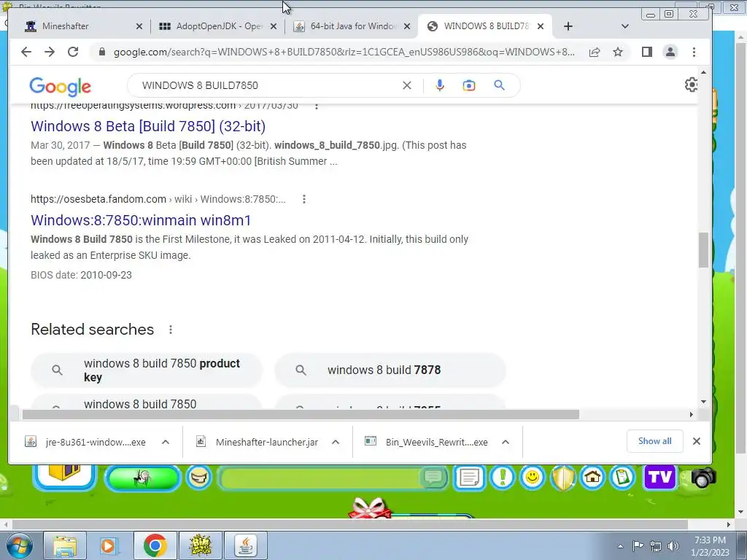Screen dimensions: 747x560
Task: Go forward with the Chrome arrow
Action: click(50, 52)
